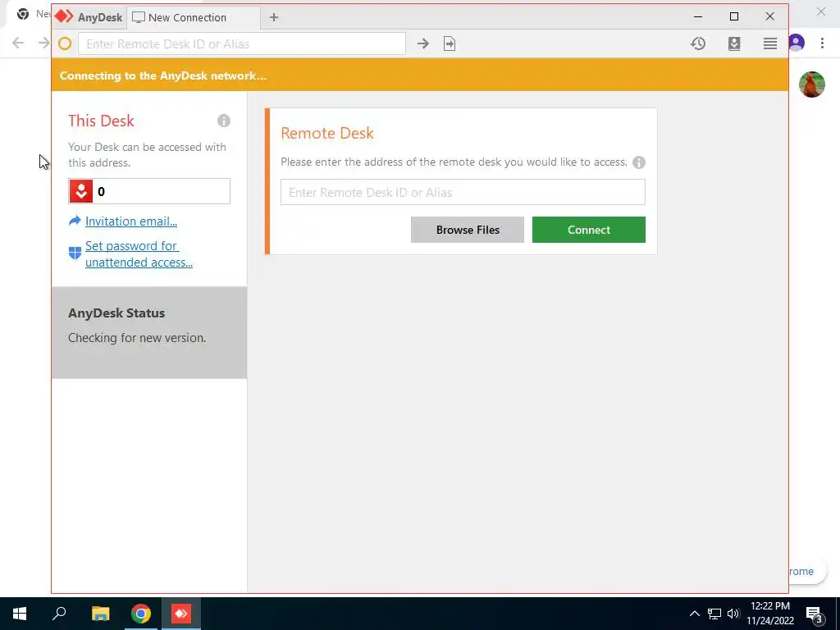The width and height of the screenshot is (840, 630).
Task: Close the Chrome window behind AnyDesk
Action: [x=820, y=11]
